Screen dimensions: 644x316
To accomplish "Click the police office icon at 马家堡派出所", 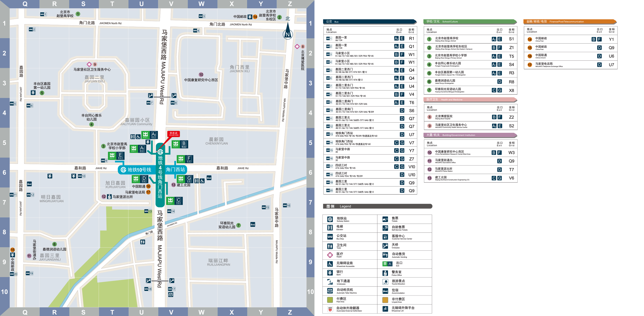I will (109, 197).
